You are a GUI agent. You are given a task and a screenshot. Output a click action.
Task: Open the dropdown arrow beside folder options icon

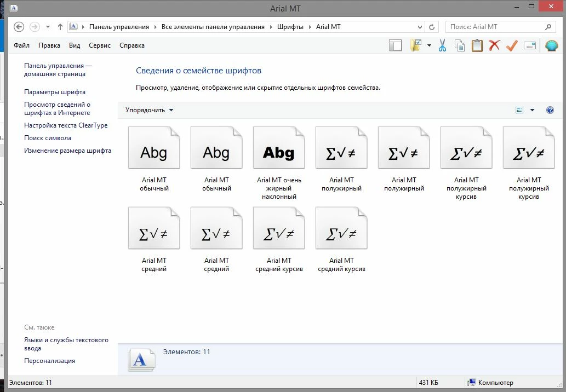pyautogui.click(x=429, y=45)
